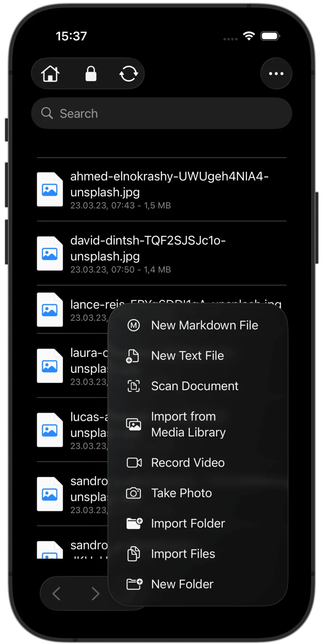Select Scan Document menu entry
The width and height of the screenshot is (323, 644).
[195, 386]
